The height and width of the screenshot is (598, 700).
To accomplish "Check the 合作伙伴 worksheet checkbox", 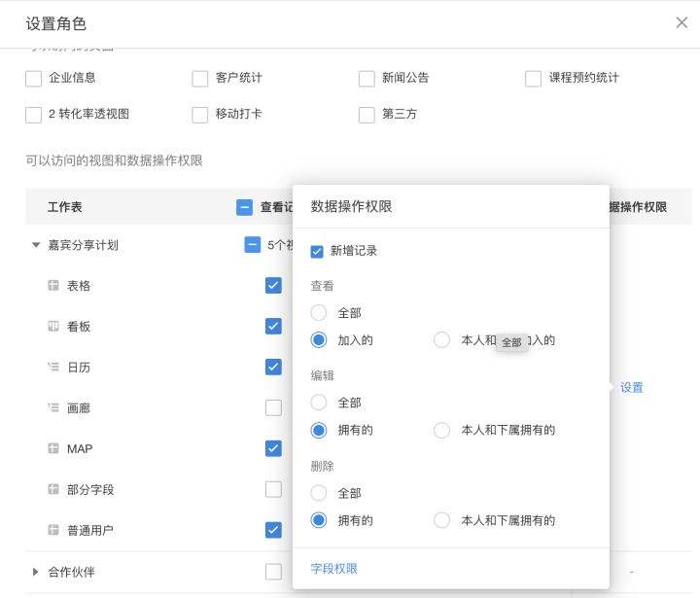I will 273,572.
